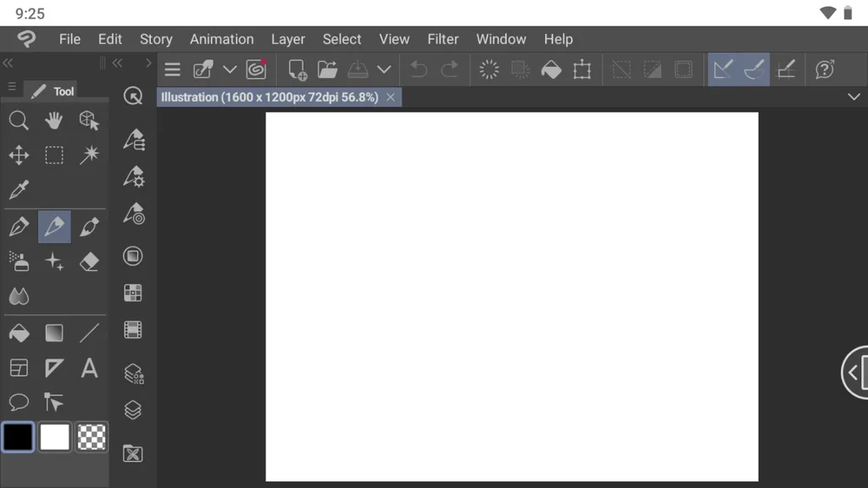Viewport: 868px width, 488px height.
Task: Select the Balloon tool
Action: [x=19, y=402]
